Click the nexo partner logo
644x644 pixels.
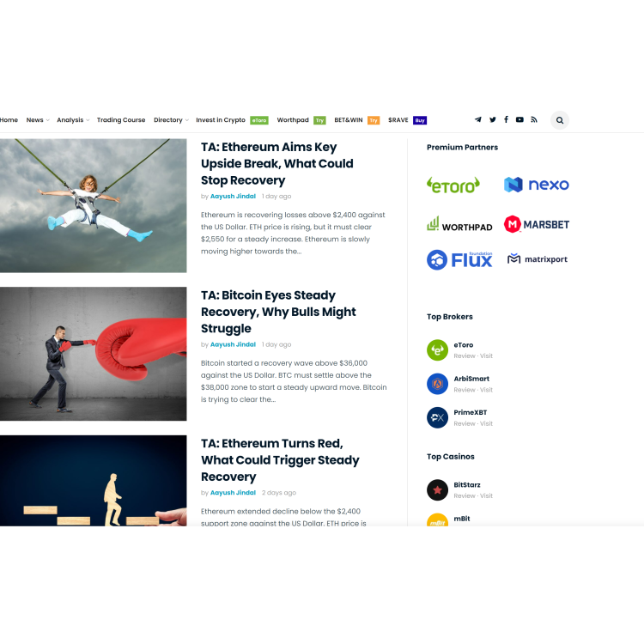click(537, 185)
